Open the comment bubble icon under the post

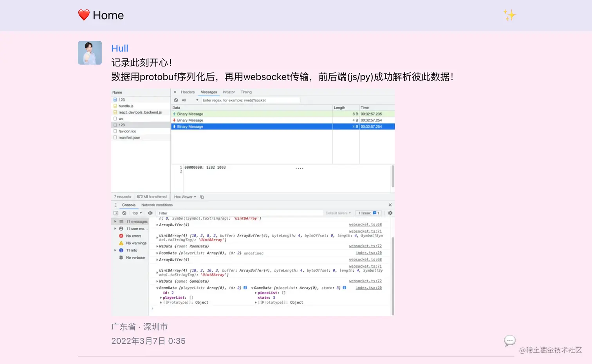click(x=509, y=341)
